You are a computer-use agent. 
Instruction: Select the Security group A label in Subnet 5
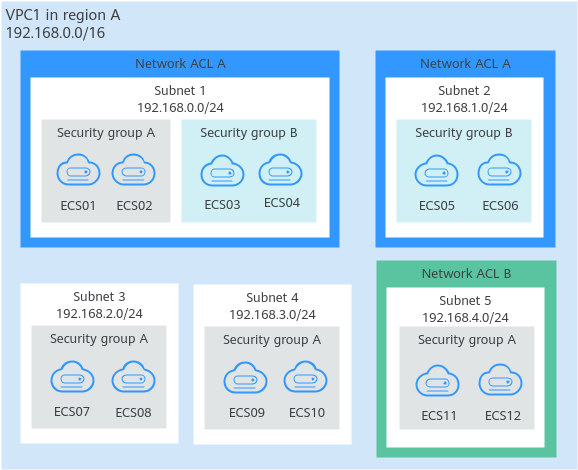tap(467, 340)
